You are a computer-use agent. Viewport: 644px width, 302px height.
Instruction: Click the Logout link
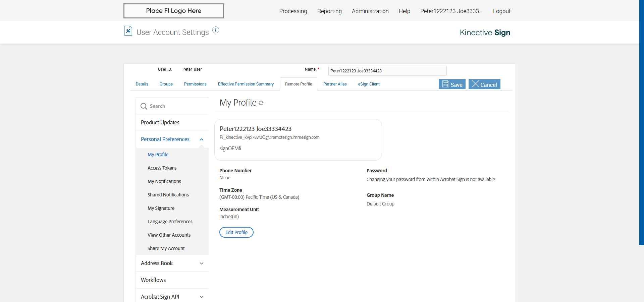tap(501, 11)
